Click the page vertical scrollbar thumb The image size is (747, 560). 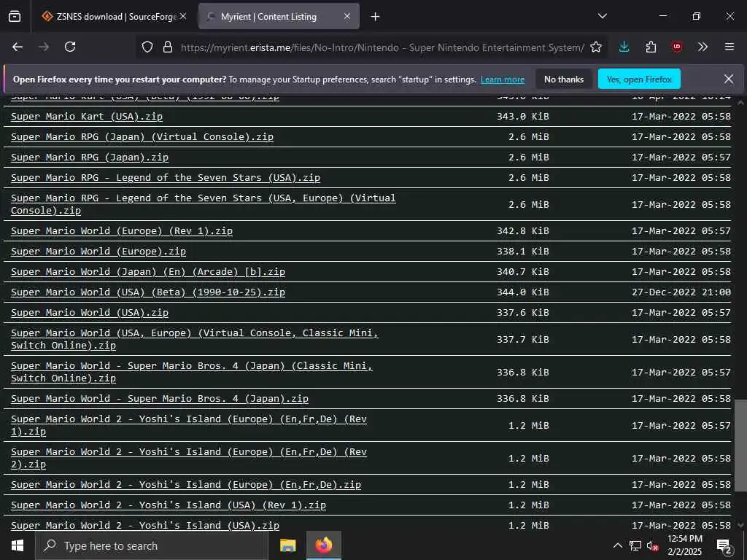coord(740,446)
